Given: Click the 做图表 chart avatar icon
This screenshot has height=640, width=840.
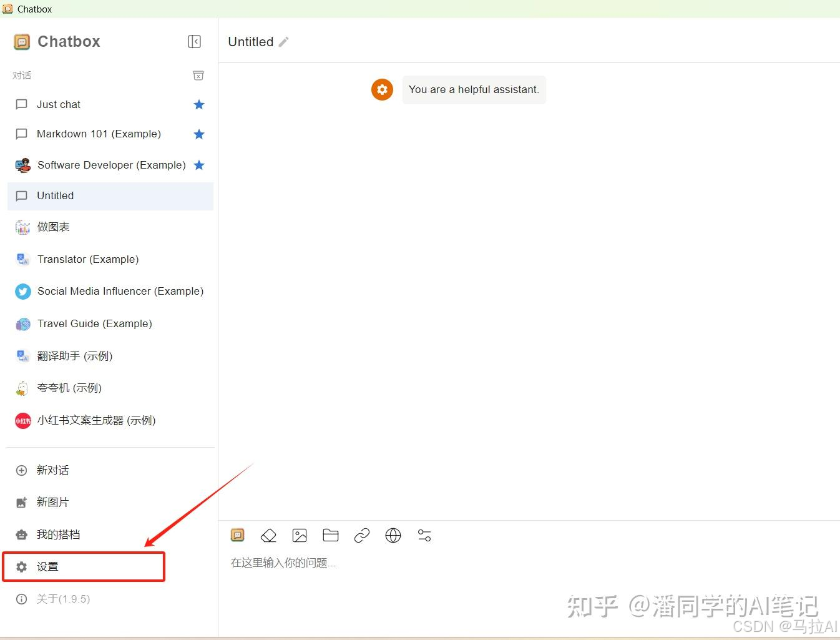Looking at the screenshot, I should [x=22, y=227].
